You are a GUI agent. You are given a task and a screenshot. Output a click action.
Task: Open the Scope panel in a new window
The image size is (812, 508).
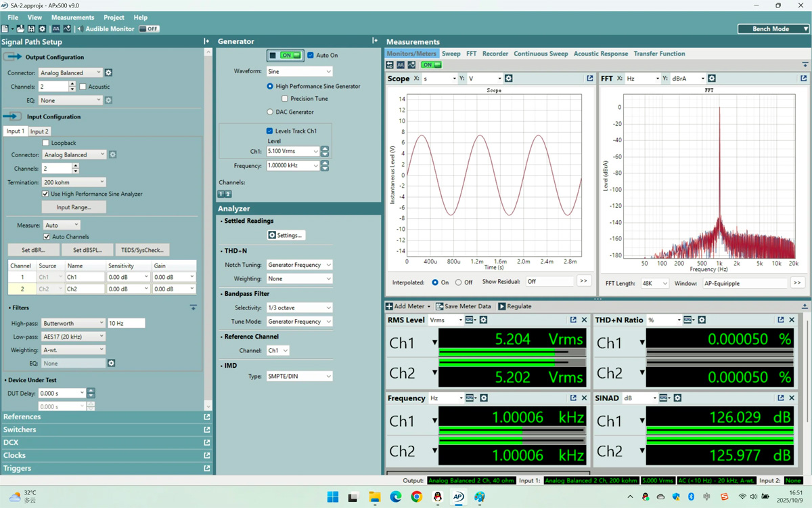pyautogui.click(x=589, y=78)
